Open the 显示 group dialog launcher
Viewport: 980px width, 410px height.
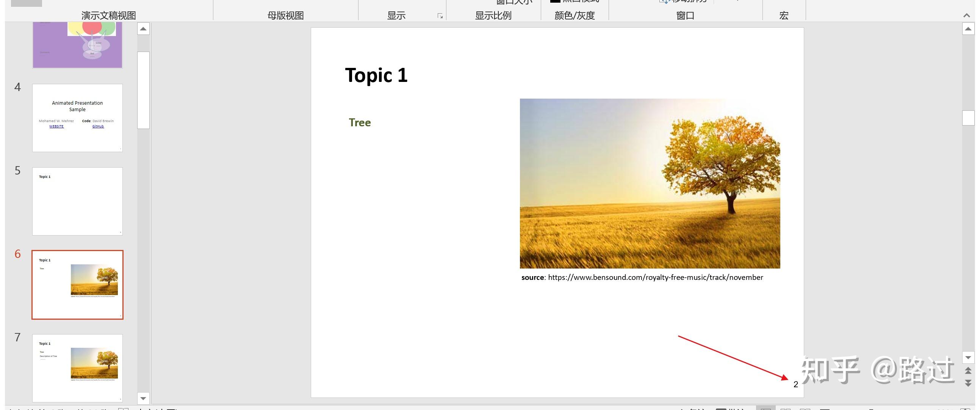coord(440,16)
